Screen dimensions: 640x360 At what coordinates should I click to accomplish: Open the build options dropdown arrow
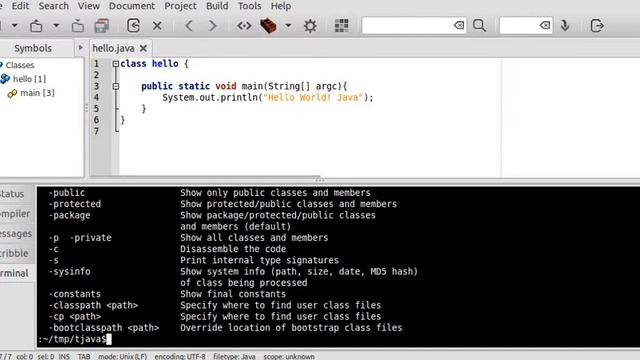pos(288,26)
